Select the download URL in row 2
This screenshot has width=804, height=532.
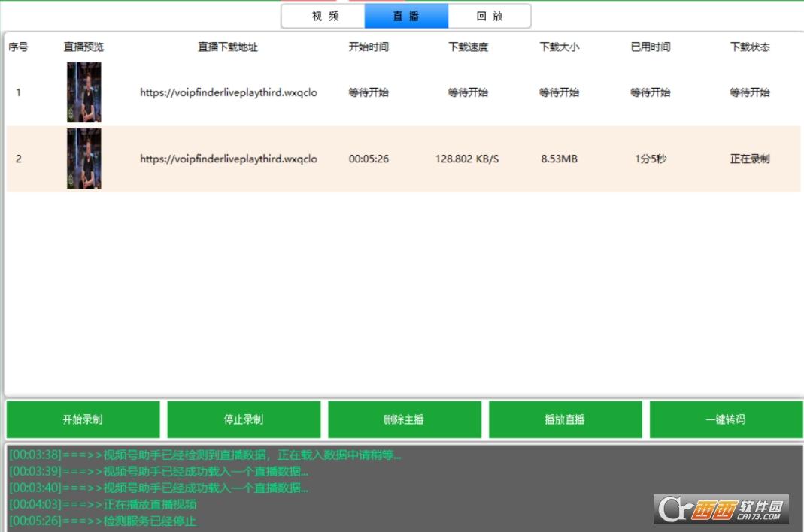coord(228,159)
